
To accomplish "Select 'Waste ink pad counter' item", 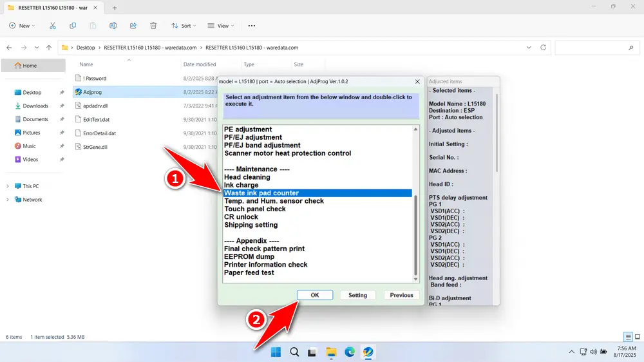I will (x=317, y=193).
